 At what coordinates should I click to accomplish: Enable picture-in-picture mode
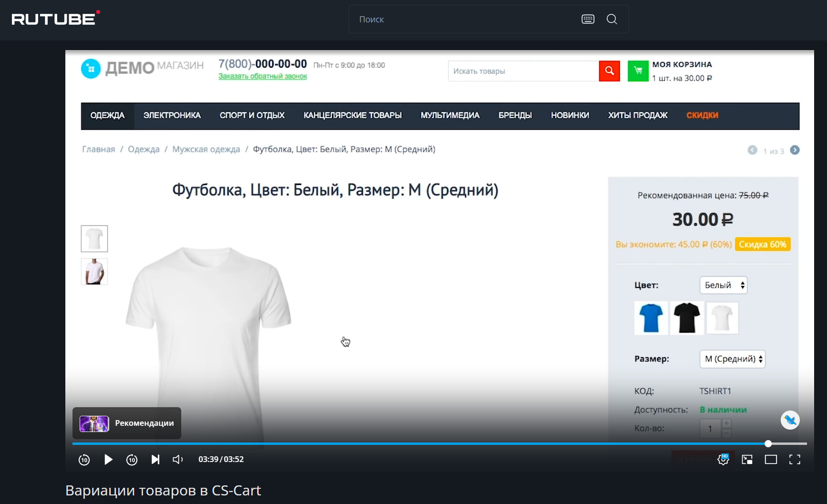pyautogui.click(x=747, y=459)
